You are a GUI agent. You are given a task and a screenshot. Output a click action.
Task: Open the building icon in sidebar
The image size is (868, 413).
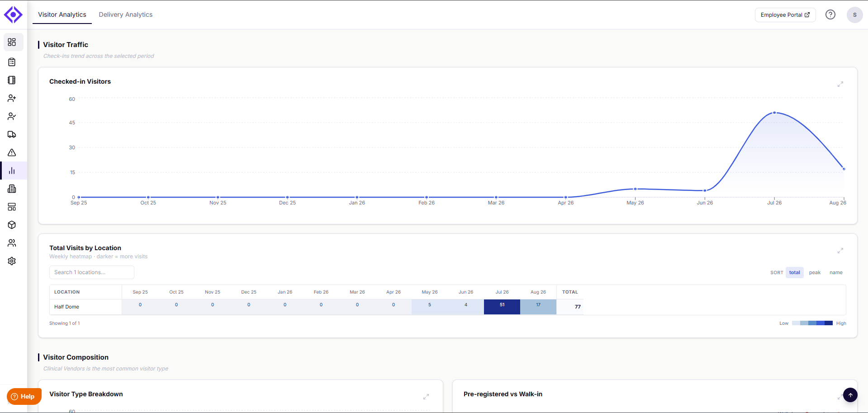(x=12, y=189)
